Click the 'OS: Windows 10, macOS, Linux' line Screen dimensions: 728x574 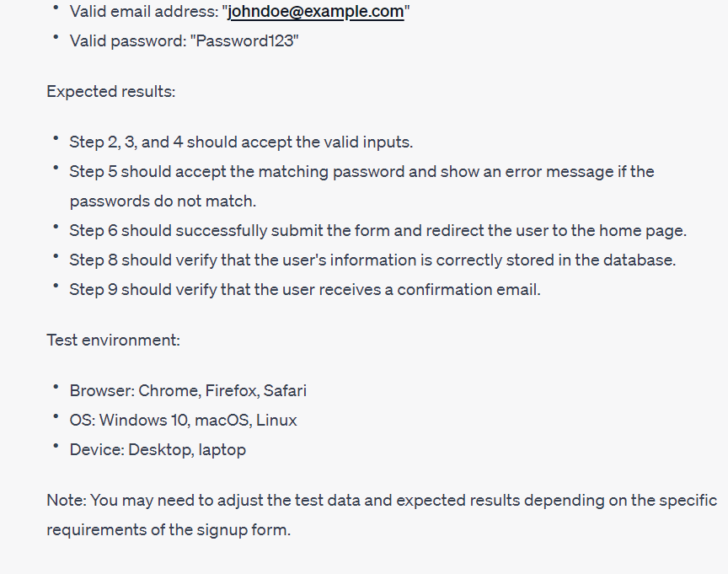184,421
